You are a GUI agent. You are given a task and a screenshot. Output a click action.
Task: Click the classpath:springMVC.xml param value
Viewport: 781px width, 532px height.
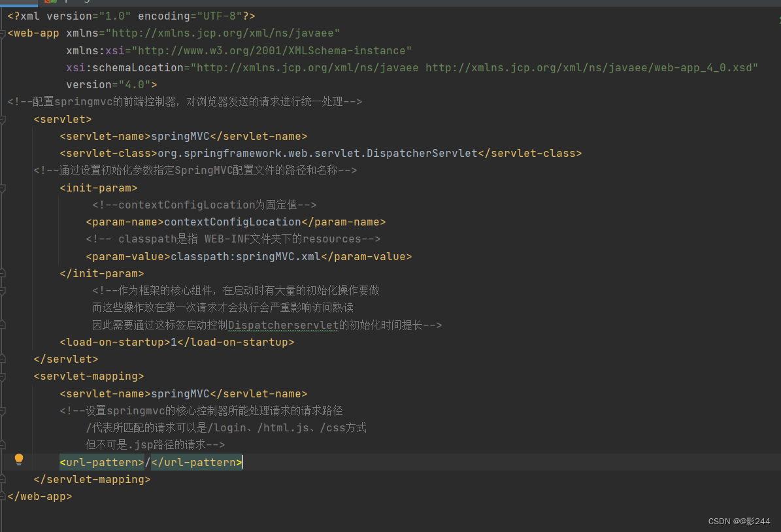click(x=246, y=257)
